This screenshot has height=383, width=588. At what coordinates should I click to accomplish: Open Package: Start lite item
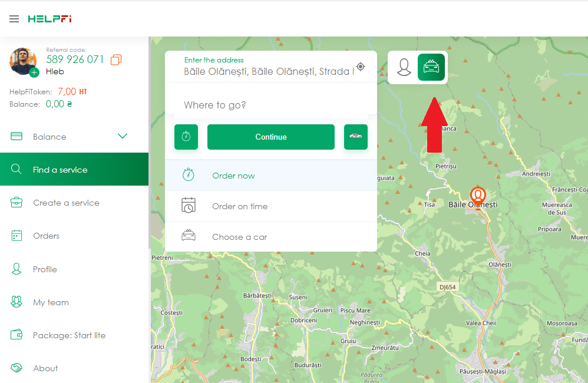[x=69, y=335]
